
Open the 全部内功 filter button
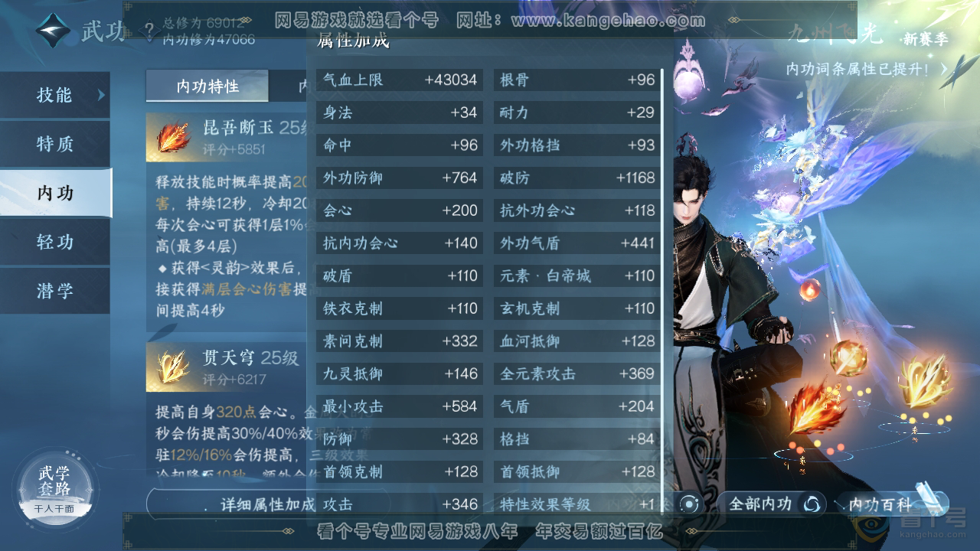pyautogui.click(x=771, y=504)
